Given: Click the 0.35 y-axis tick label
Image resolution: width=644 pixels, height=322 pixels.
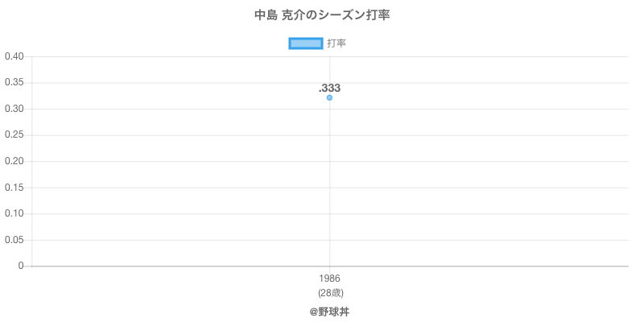Looking at the screenshot, I should click(x=14, y=83).
